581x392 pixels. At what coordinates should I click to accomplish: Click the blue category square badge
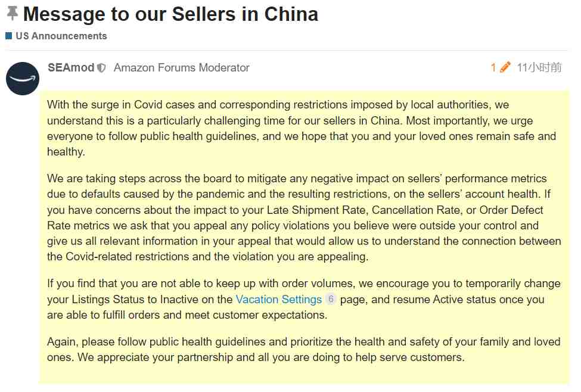(9, 36)
